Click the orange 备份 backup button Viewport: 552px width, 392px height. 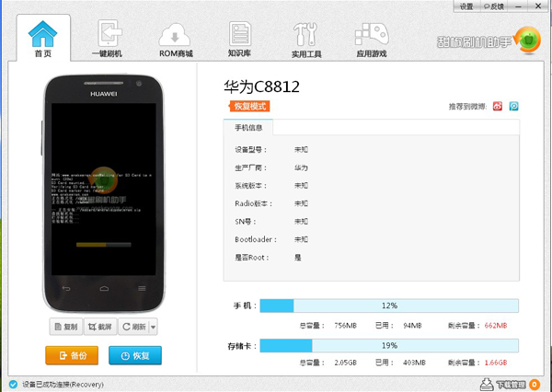click(x=72, y=355)
